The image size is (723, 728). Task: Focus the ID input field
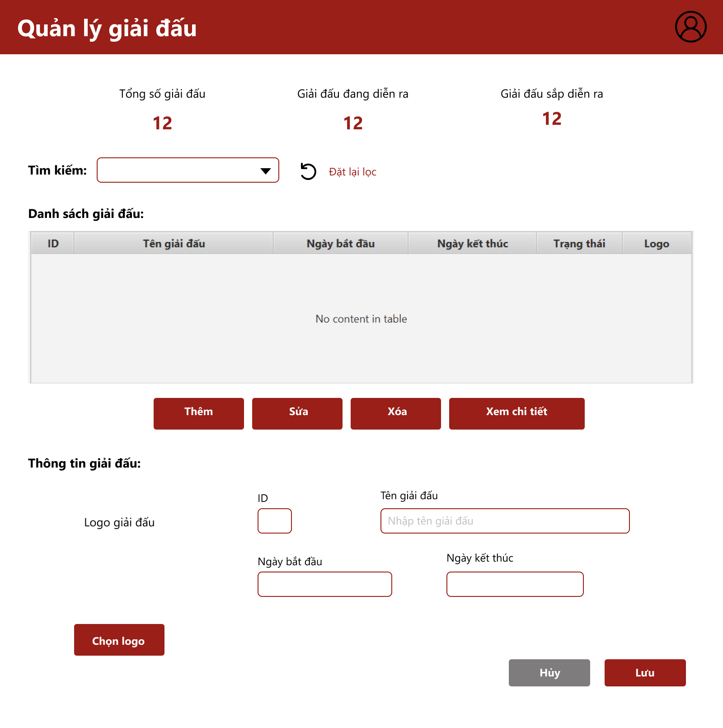[x=274, y=521]
